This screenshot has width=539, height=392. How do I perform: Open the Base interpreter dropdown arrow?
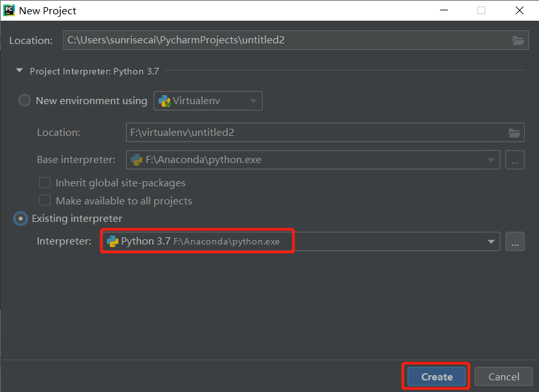491,160
